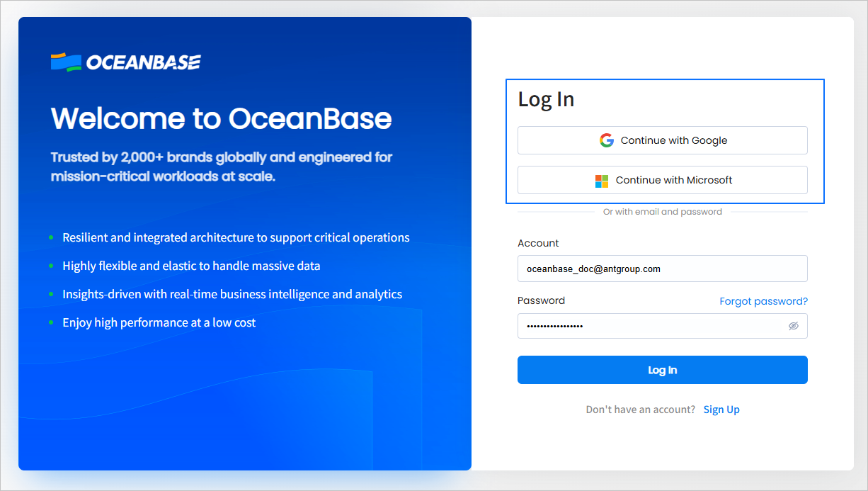
Task: Click the OceanBase flag logo icon
Action: click(66, 62)
